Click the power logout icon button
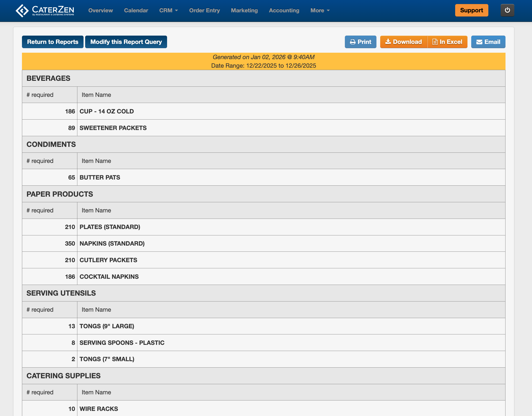 [507, 10]
